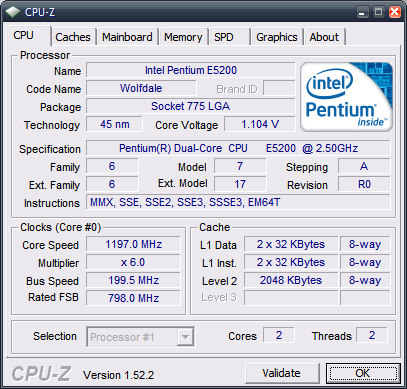Click the Validate button
Screen dimensions: 407x389
tap(282, 373)
